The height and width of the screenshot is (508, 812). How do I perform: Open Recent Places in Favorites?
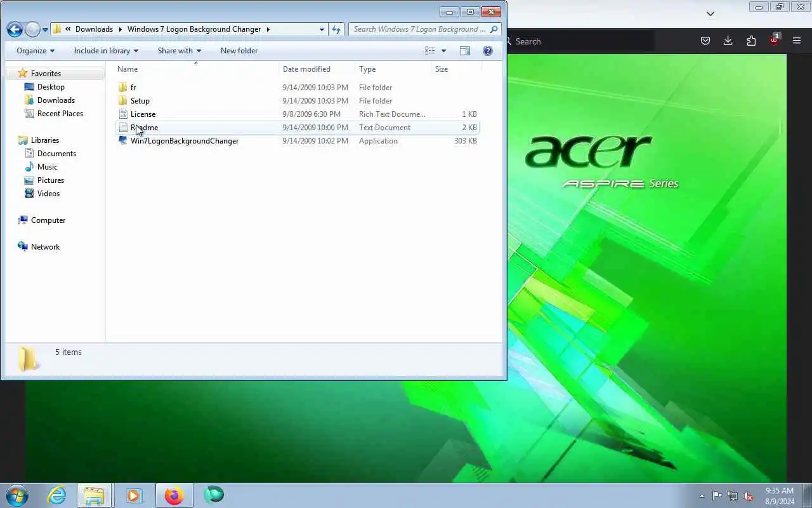pos(60,114)
